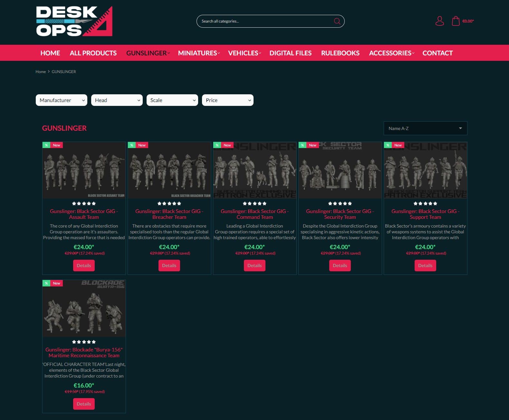Click the New badge on Support Team card

(398, 145)
